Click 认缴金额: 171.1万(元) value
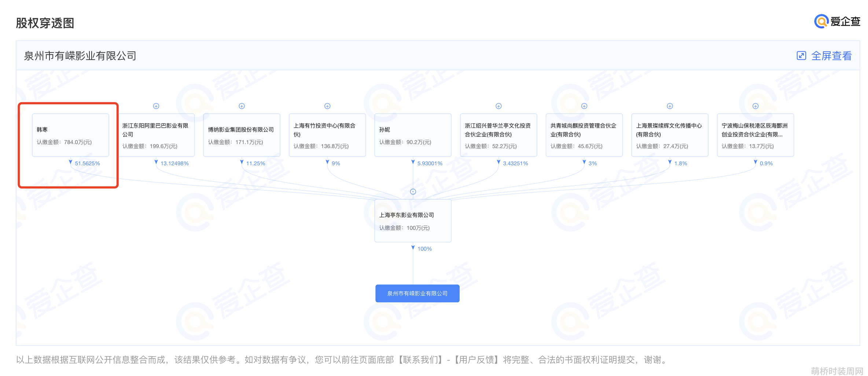Viewport: 868px width, 376px height. coord(235,142)
